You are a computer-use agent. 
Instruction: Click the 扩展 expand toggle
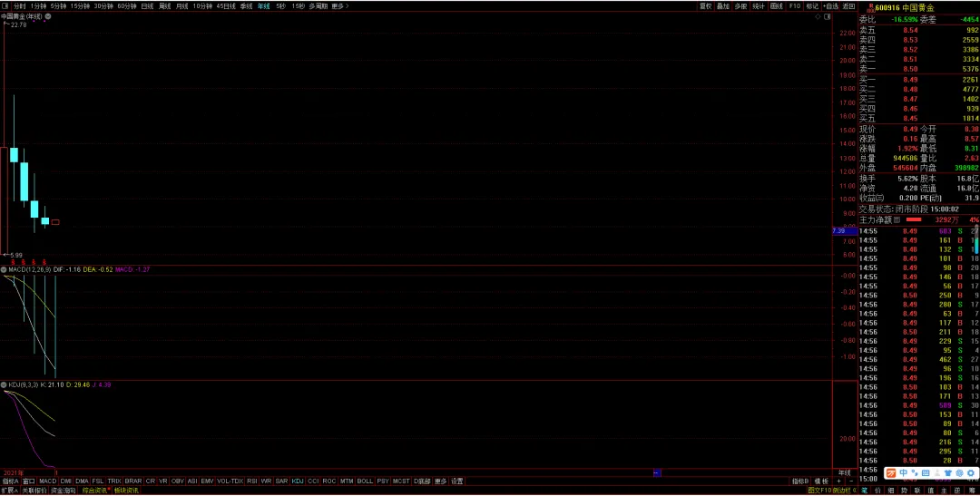coord(9,491)
